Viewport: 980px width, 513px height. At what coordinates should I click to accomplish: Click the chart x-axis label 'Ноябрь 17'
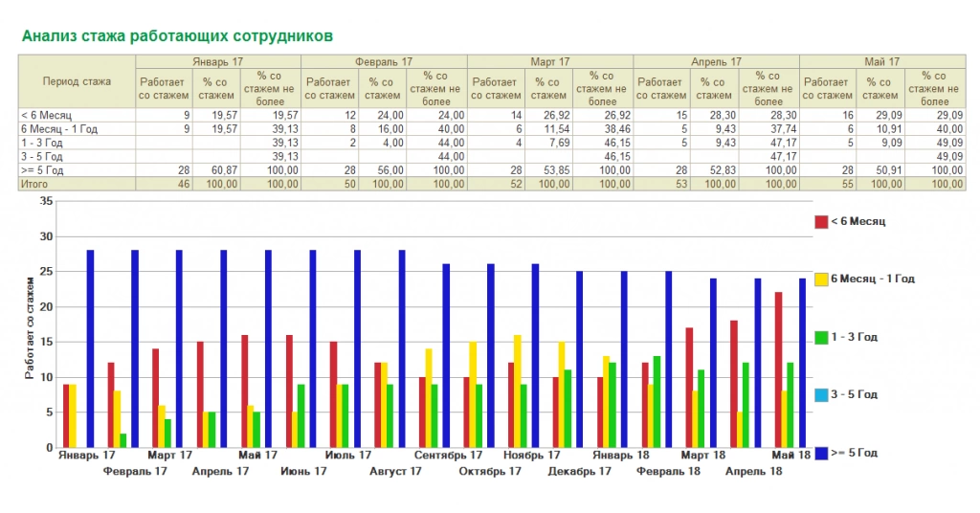pyautogui.click(x=532, y=455)
